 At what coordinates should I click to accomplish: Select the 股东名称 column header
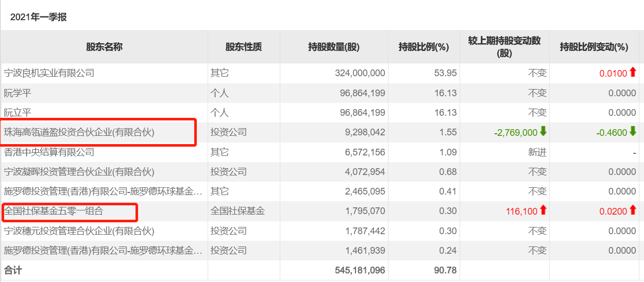click(104, 47)
